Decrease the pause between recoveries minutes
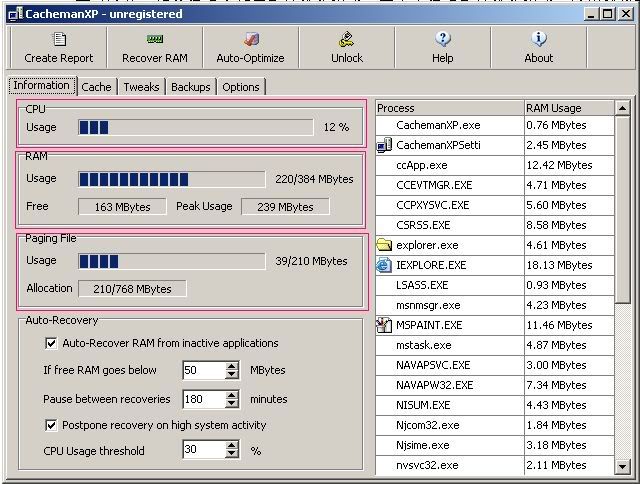 click(x=232, y=403)
